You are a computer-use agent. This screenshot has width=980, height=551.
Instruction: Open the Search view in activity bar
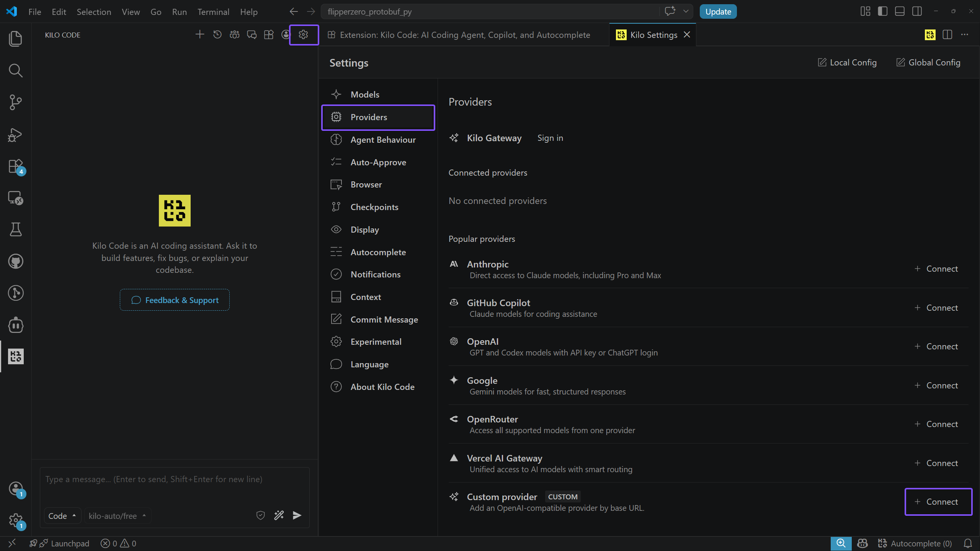15,70
